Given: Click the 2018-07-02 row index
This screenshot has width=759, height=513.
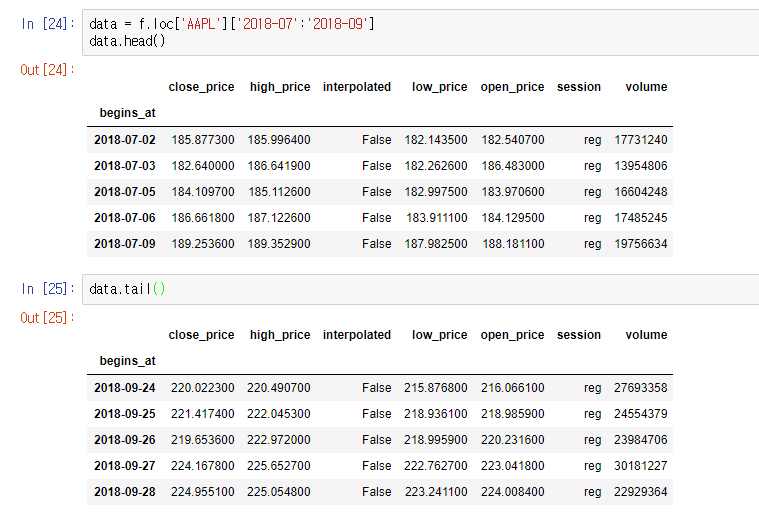Looking at the screenshot, I should (x=125, y=140).
